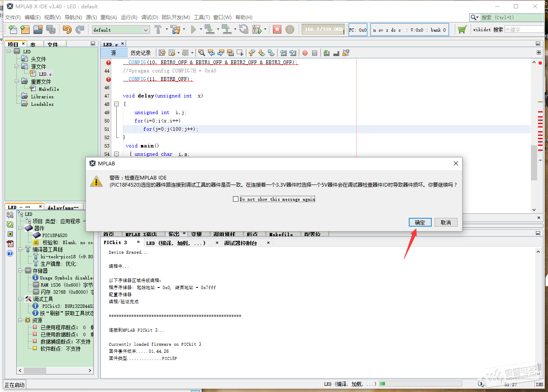Click the Find Selection magnifier icon in editor
Viewport: 548px width, 392px height.
(201, 53)
